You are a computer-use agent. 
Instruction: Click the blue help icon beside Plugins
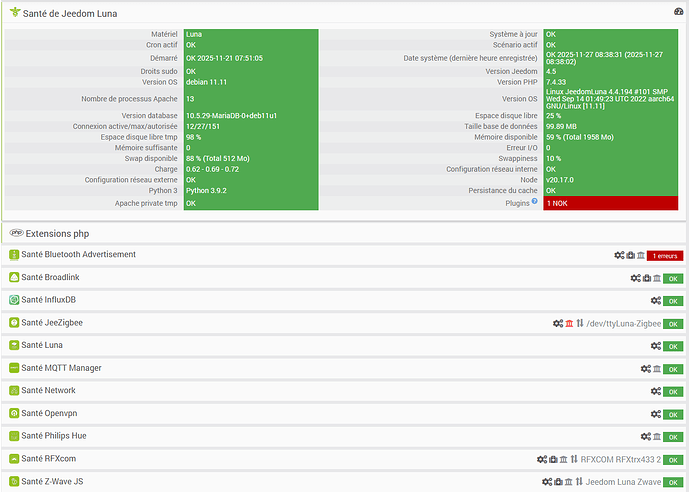point(534,201)
